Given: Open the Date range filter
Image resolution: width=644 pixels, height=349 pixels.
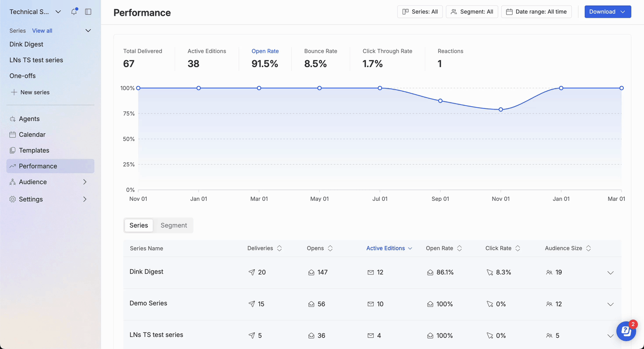Looking at the screenshot, I should pyautogui.click(x=536, y=12).
